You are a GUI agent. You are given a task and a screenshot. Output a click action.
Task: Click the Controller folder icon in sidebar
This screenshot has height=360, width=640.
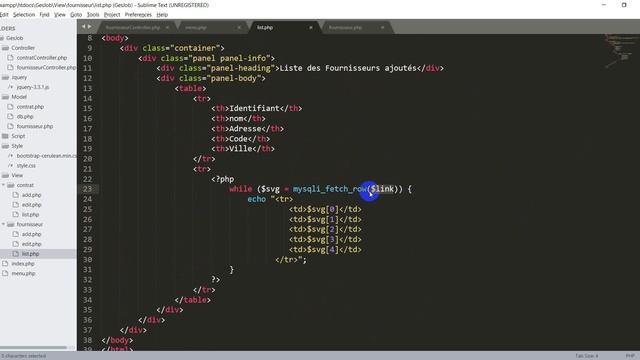coord(5,48)
